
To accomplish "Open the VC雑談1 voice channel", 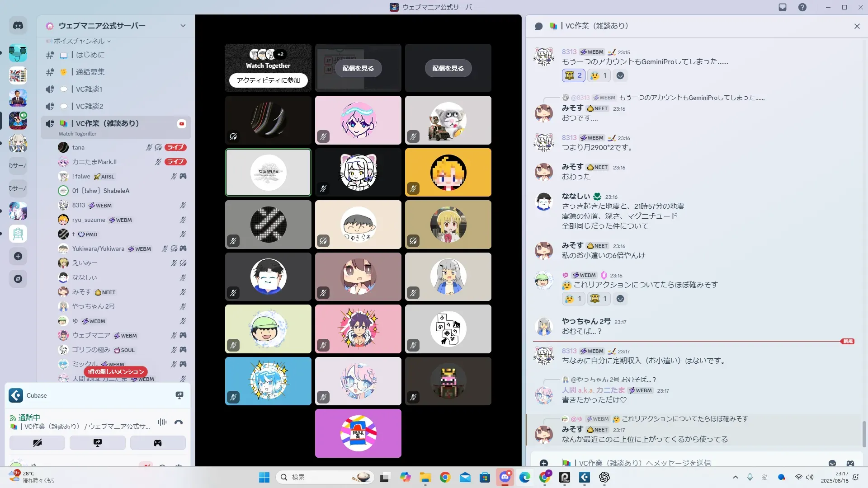I will click(89, 89).
